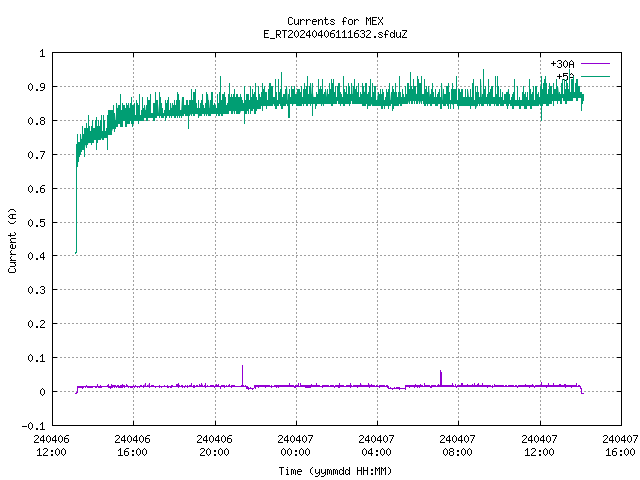Viewport: 640px width, 480px height.
Task: Click x-axis label 240406 20:00
Action: [x=214, y=446]
